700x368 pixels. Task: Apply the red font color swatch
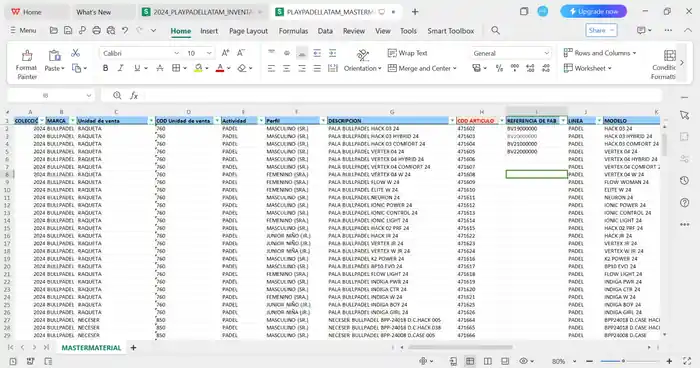[x=220, y=68]
